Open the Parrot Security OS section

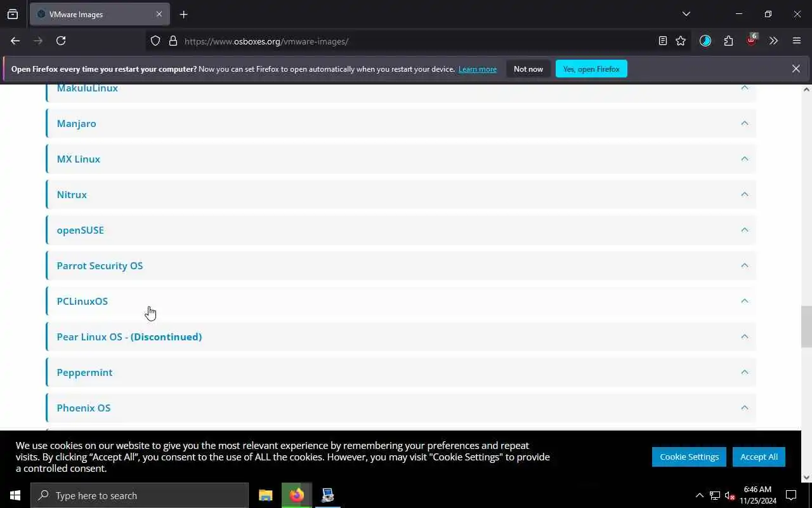coord(401,265)
